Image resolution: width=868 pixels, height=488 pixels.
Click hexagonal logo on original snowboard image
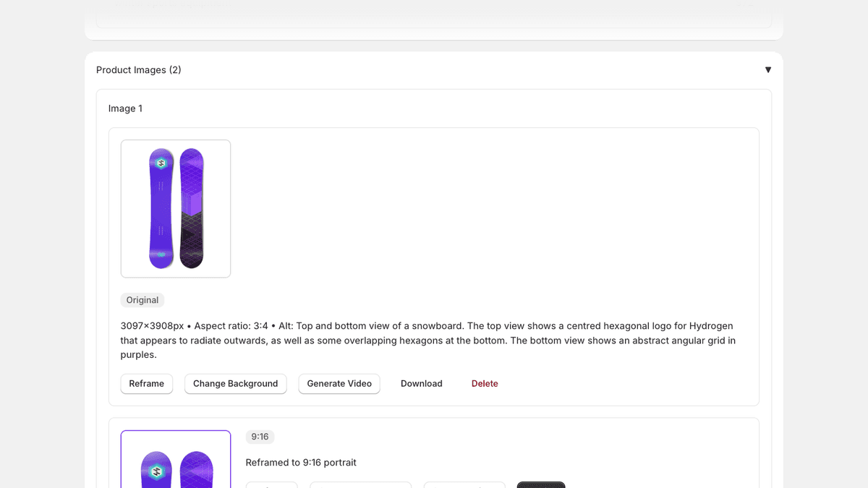pyautogui.click(x=161, y=163)
